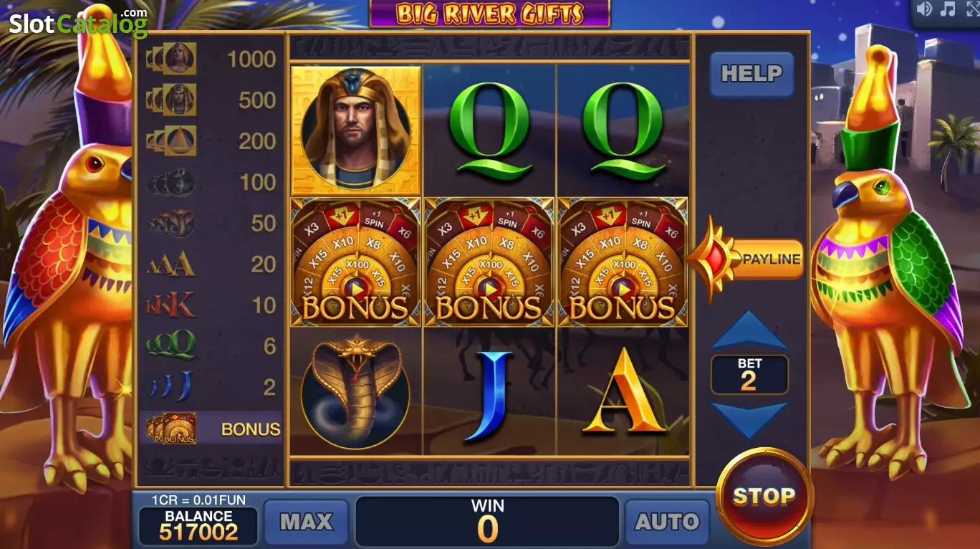This screenshot has width=980, height=549.
Task: Mute the sound effects speaker icon
Action: point(925,9)
